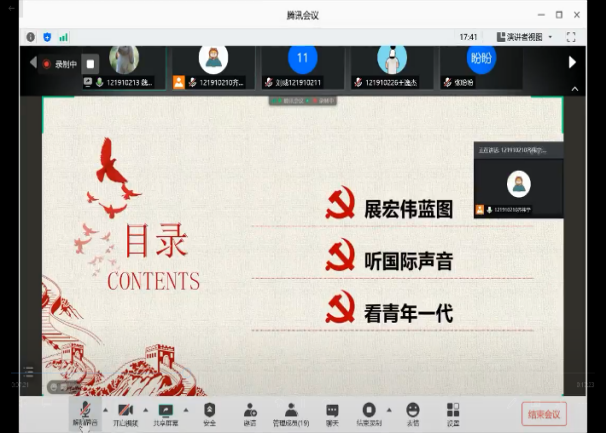Expand video options arrow beside camera

click(143, 409)
